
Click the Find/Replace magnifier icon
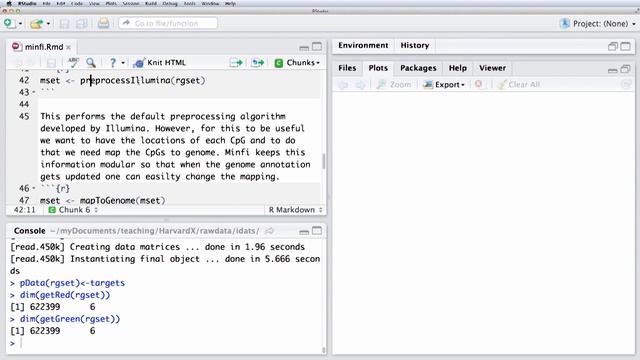click(x=91, y=62)
